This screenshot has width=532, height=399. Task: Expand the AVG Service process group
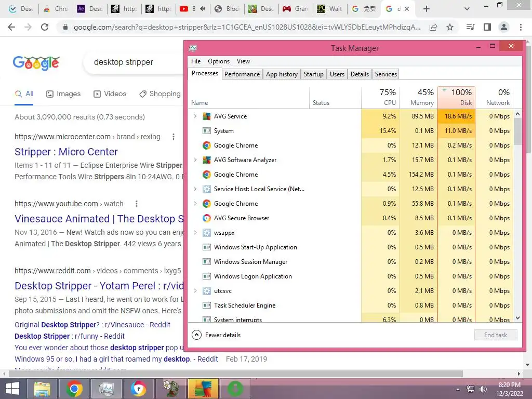(195, 116)
